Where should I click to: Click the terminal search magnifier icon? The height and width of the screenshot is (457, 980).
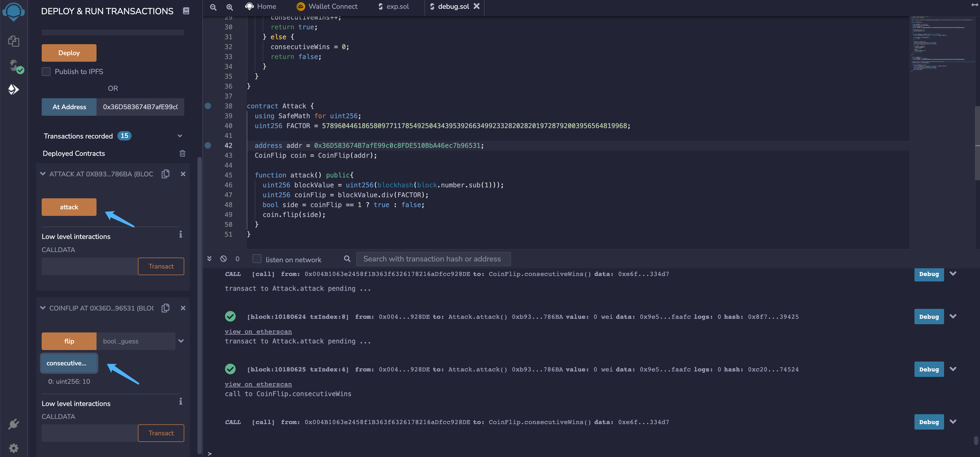347,259
